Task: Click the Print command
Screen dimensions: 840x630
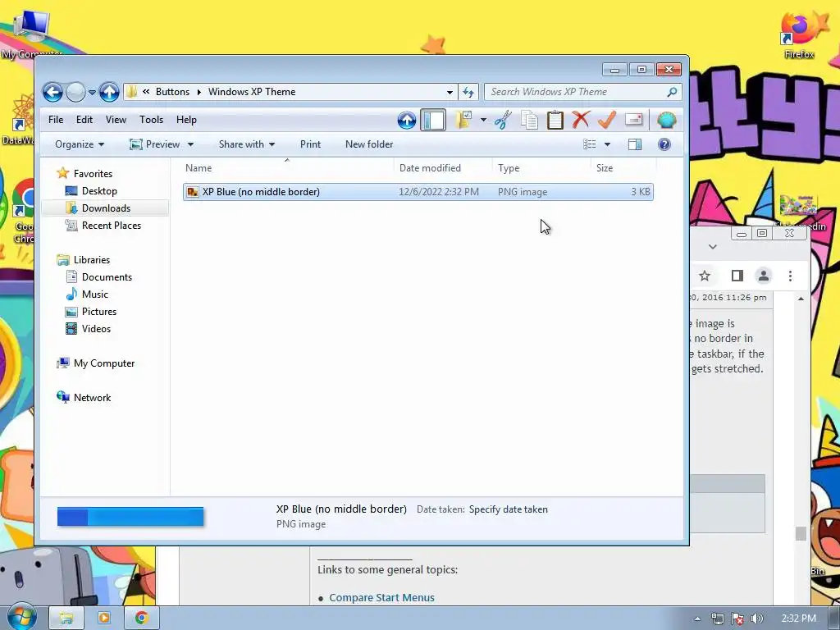Action: coord(310,144)
